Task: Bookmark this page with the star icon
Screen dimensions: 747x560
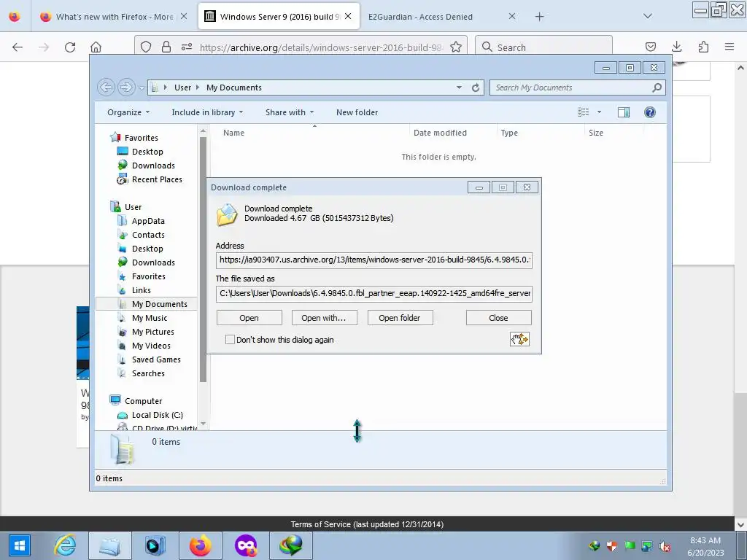Action: pos(456,47)
